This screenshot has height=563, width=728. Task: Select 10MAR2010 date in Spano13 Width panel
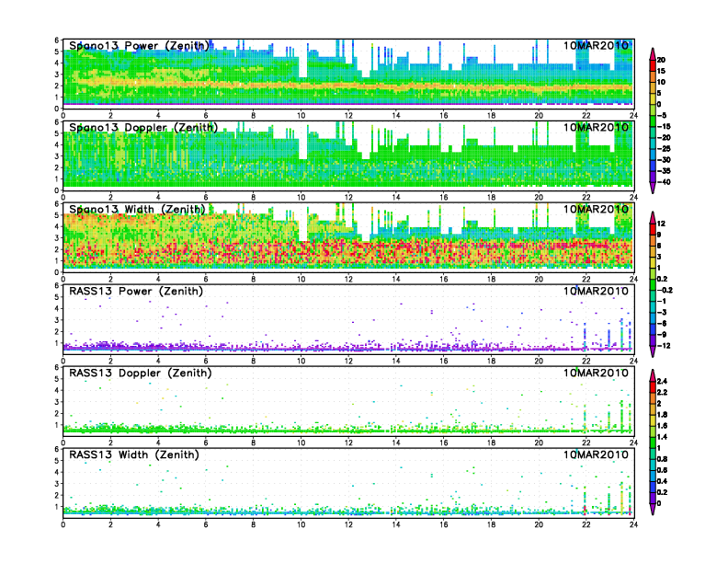tap(596, 209)
